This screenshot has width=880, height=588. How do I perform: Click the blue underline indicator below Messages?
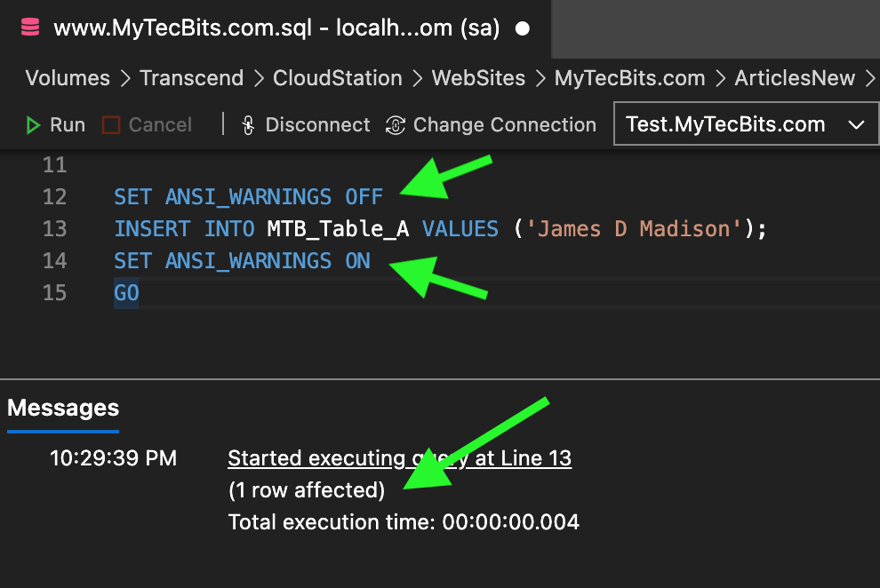62,431
